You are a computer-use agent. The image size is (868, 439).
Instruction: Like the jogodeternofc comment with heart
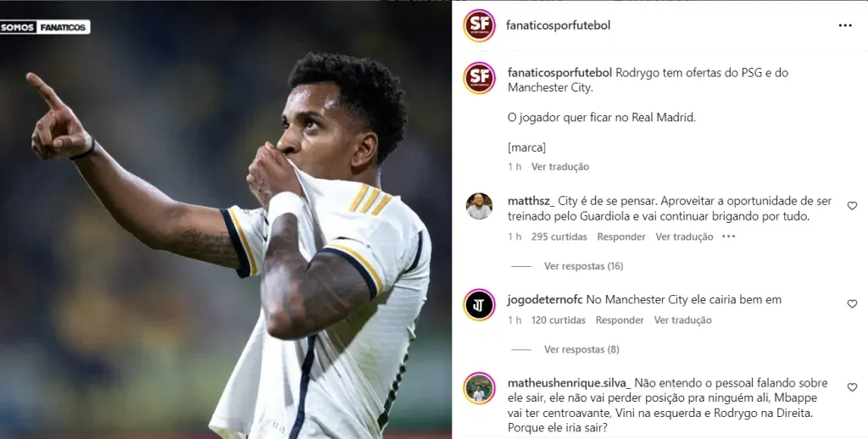(852, 304)
